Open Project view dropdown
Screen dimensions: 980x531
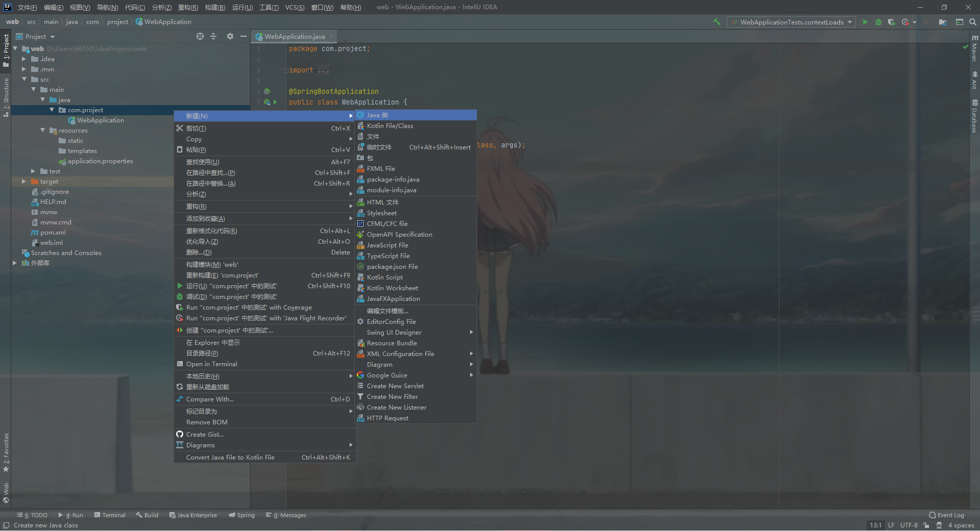[x=35, y=36]
